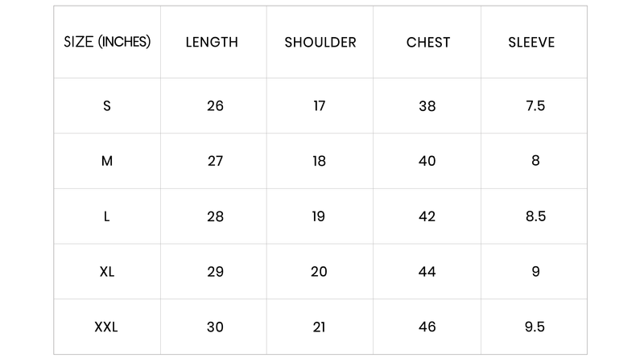Click the SIZE (INCHES) column header
Image resolution: width=644 pixels, height=362 pixels.
click(x=107, y=42)
